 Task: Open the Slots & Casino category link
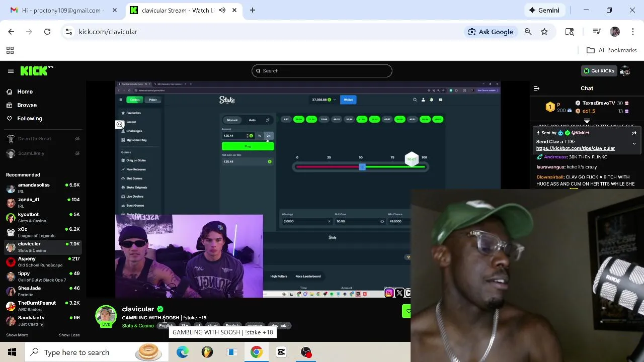point(138,326)
